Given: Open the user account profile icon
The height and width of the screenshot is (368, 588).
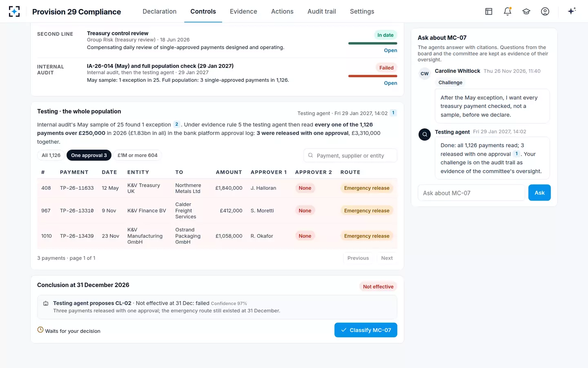Looking at the screenshot, I should pos(545,11).
